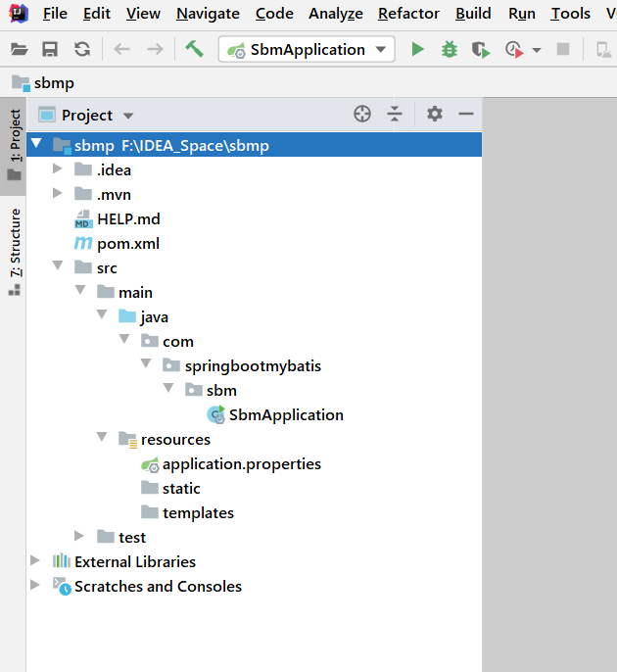Open the Run menu
617x672 pixels.
521,14
